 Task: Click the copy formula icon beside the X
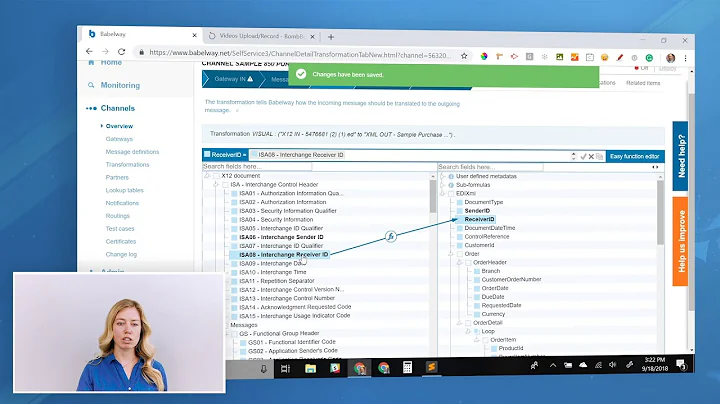click(599, 157)
